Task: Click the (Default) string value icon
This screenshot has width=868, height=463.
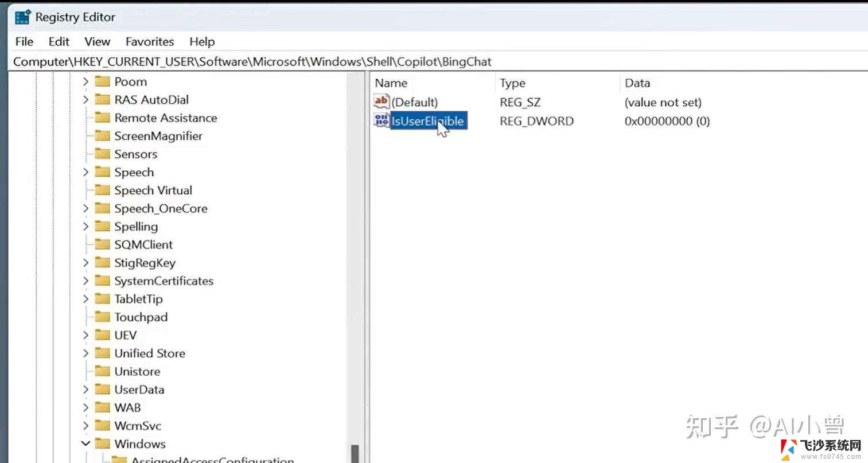Action: tap(382, 102)
